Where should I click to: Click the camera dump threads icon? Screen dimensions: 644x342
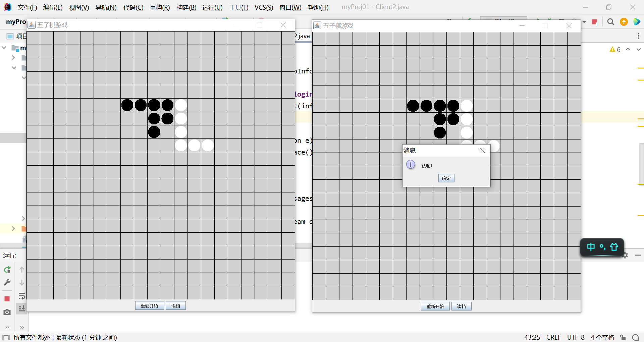coord(7,312)
